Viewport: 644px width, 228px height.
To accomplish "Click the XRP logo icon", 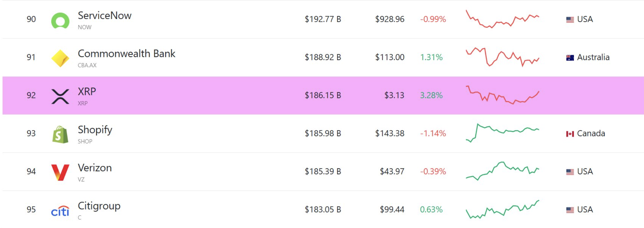I will point(60,95).
